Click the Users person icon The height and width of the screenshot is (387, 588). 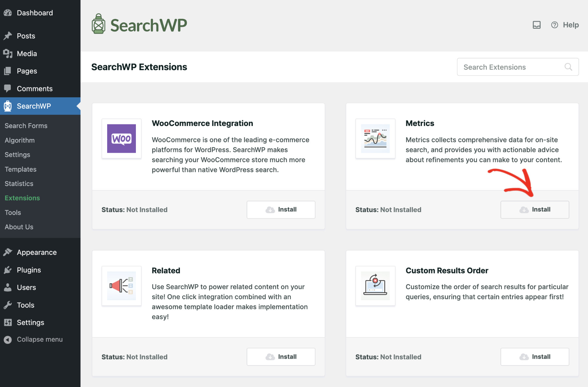click(x=8, y=287)
